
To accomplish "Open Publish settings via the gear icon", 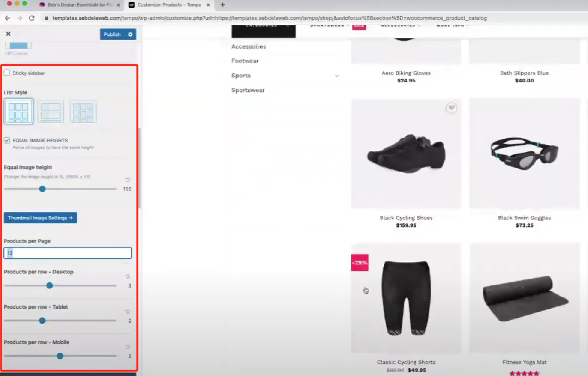I will [x=130, y=34].
